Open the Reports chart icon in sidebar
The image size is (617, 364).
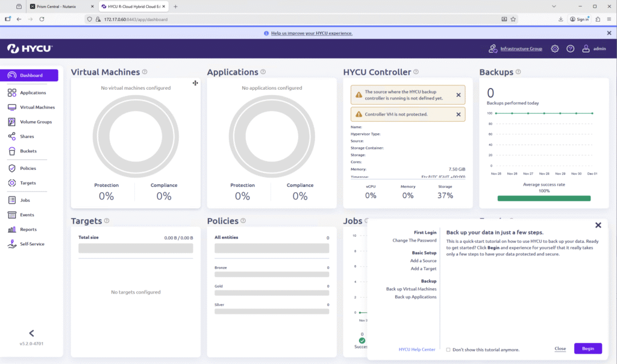12,230
